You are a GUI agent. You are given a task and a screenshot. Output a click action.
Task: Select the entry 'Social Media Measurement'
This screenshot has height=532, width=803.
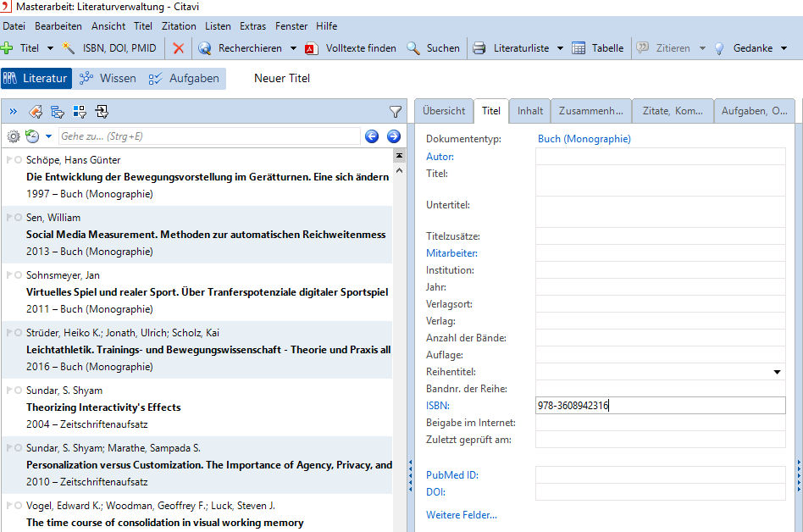(x=197, y=235)
